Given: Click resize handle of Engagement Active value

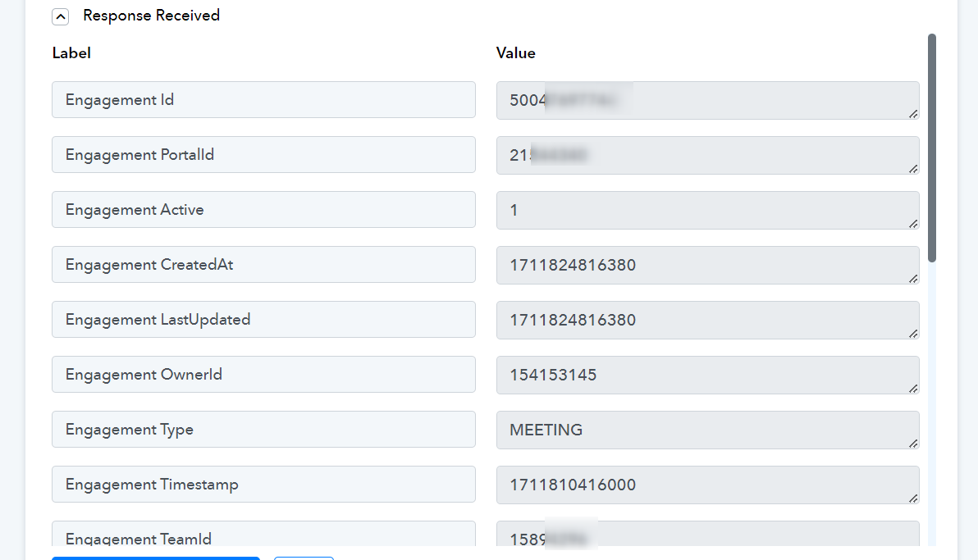Looking at the screenshot, I should click(x=913, y=223).
